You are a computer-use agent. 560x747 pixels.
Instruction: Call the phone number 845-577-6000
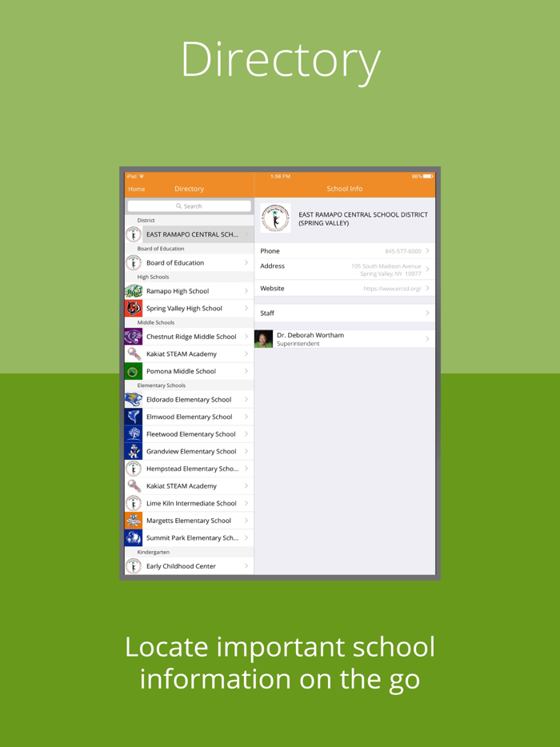403,251
